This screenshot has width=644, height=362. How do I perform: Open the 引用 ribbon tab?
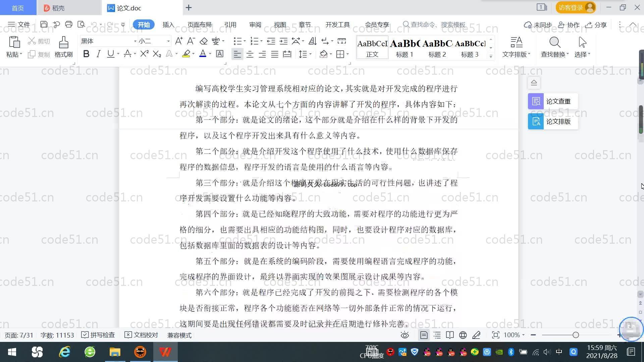(230, 25)
